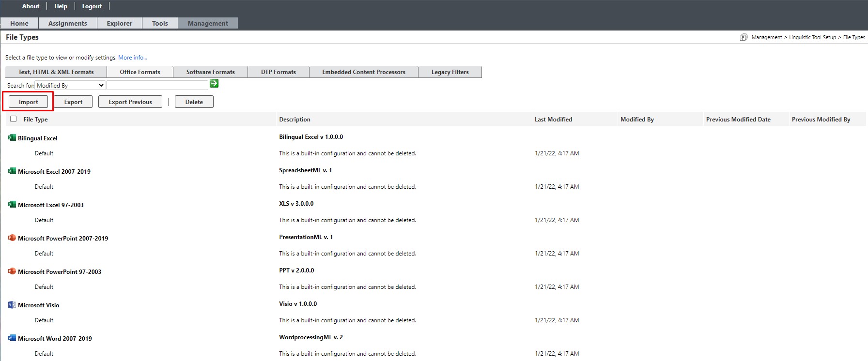
Task: Open Microsoft PowerPoint 2007-2019 file type
Action: tap(63, 239)
